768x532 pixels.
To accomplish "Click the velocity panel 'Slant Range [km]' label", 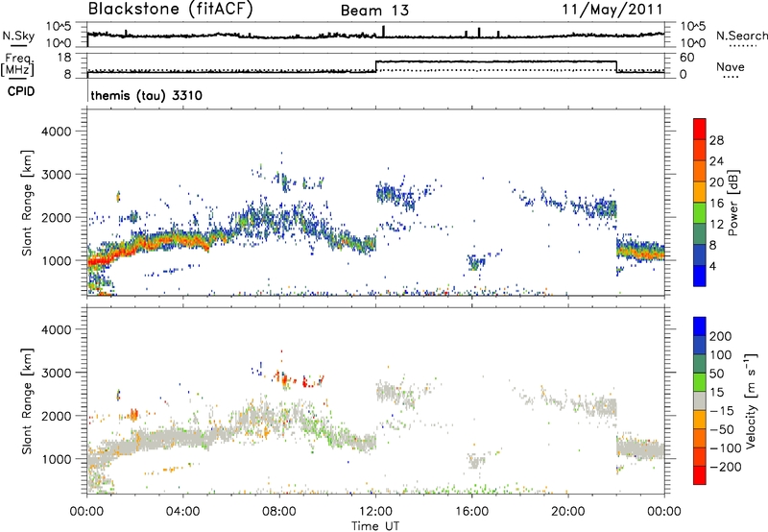I will 27,400.
